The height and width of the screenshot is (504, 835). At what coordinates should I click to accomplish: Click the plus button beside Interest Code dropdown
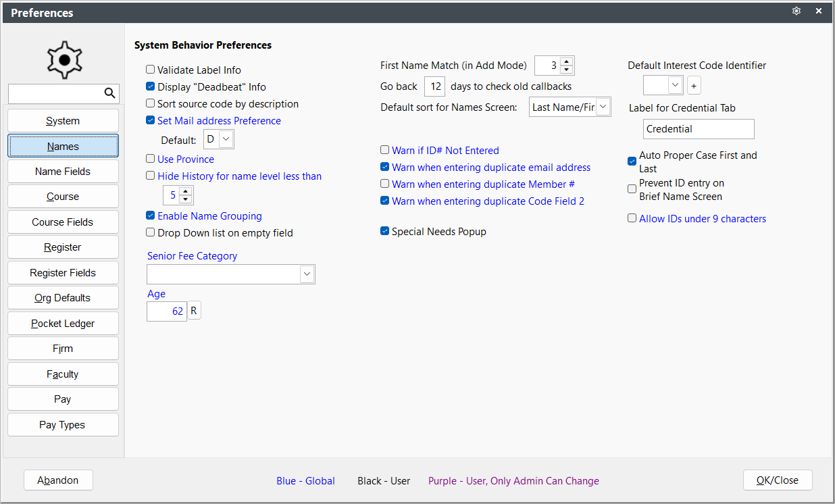(x=694, y=86)
